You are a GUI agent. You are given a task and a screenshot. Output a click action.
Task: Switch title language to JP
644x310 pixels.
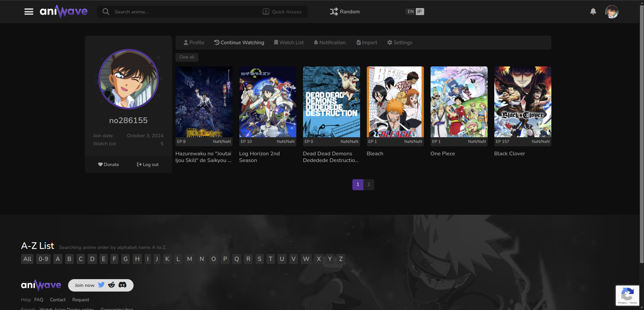pyautogui.click(x=419, y=12)
